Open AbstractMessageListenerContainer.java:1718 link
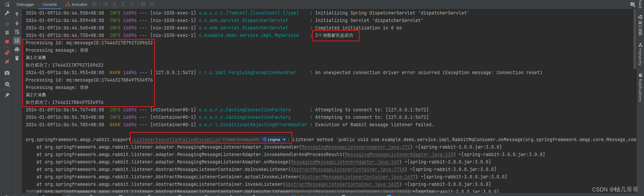Image resolution: width=644 pixels, height=196 pixels. pyautogui.click(x=348, y=169)
